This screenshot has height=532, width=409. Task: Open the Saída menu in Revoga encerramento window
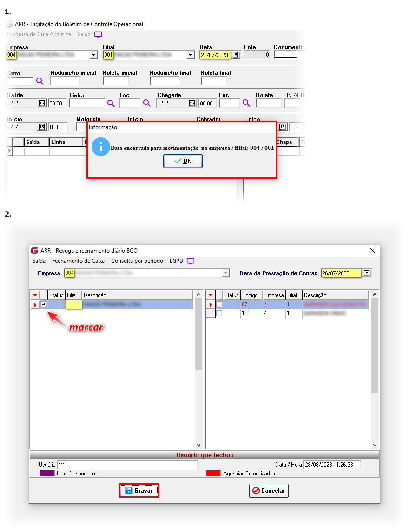pyautogui.click(x=39, y=261)
